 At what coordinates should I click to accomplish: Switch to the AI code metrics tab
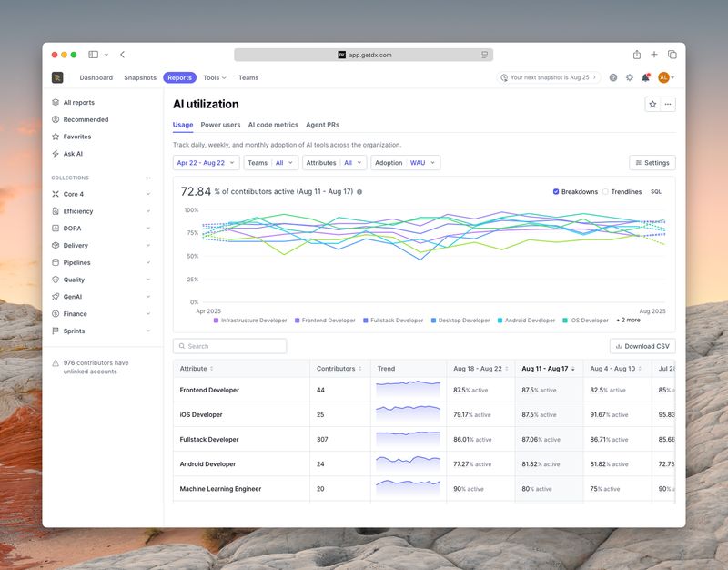pos(273,125)
